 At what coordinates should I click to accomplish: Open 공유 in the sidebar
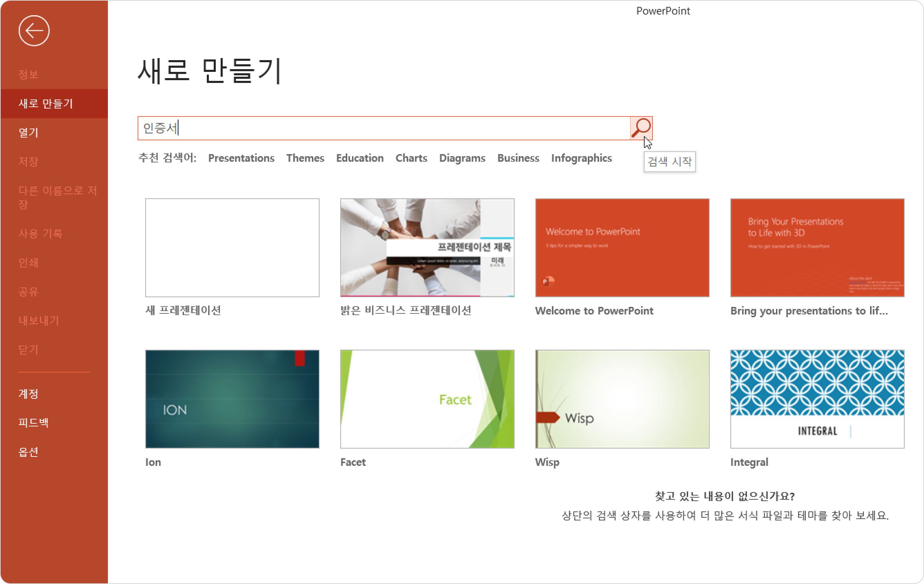tap(28, 292)
